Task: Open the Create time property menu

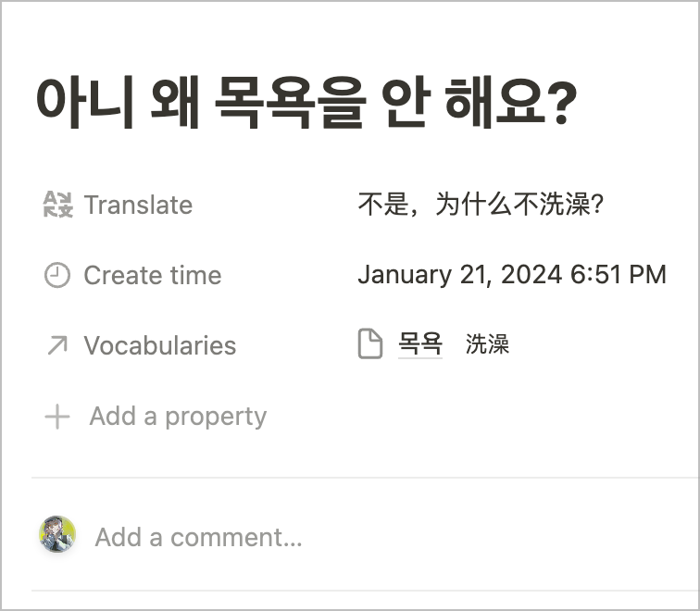Action: coord(152,275)
